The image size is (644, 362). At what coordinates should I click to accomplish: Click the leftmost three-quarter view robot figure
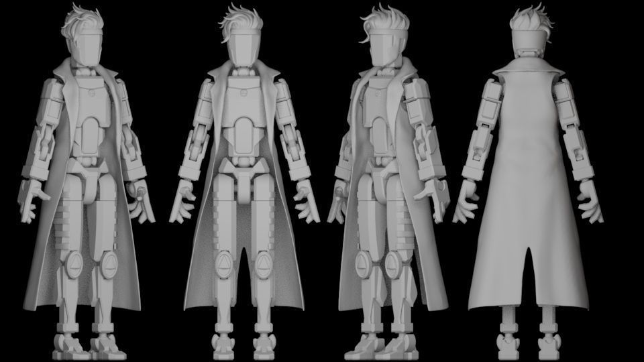pyautogui.click(x=87, y=182)
